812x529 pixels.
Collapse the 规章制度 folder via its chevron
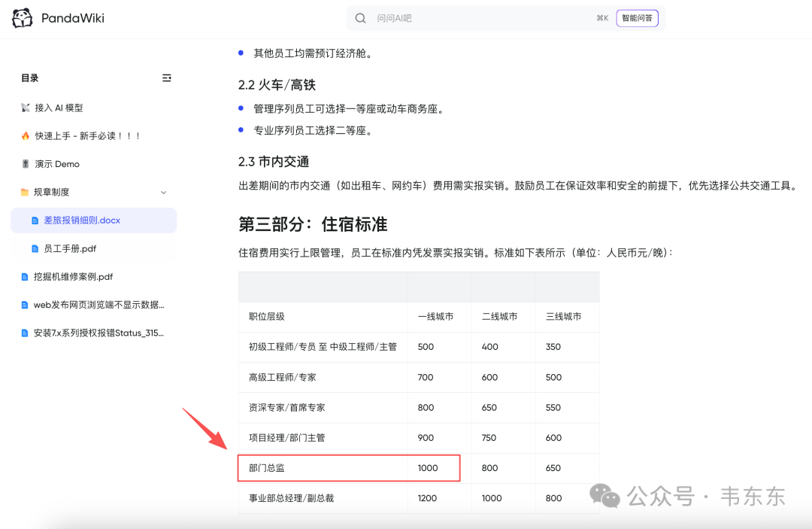click(x=164, y=191)
